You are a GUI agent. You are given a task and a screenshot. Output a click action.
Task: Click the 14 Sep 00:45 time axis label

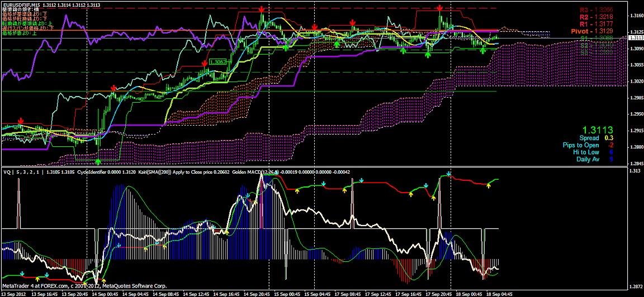pos(104,293)
